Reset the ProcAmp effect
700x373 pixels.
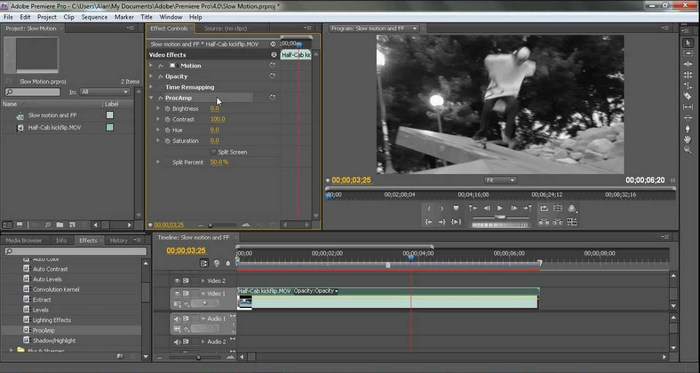coord(272,97)
